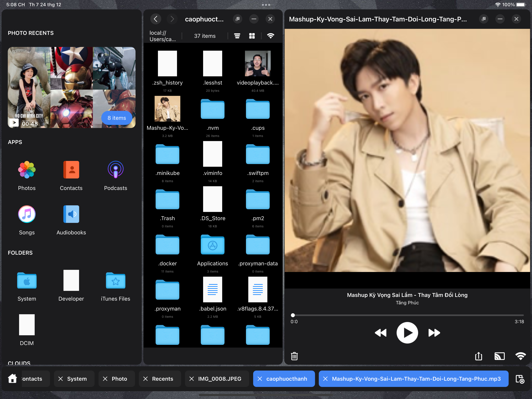
Task: Share the playing song
Action: [479, 356]
